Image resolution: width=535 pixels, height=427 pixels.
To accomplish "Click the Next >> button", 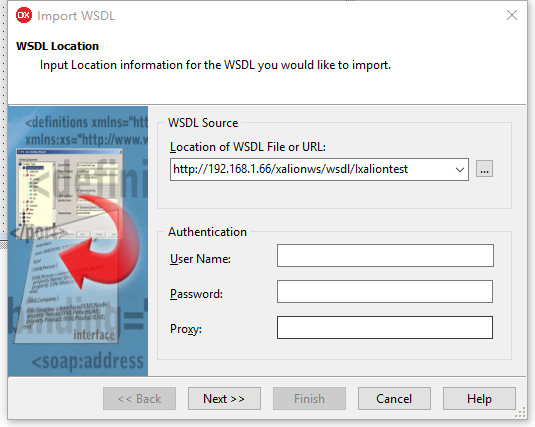I will click(224, 398).
